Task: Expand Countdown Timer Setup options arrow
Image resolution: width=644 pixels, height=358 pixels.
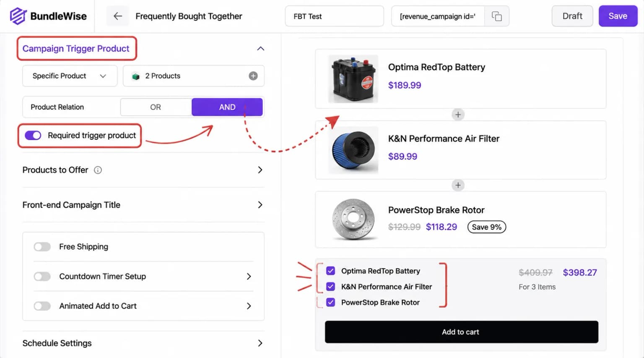Action: (x=249, y=277)
